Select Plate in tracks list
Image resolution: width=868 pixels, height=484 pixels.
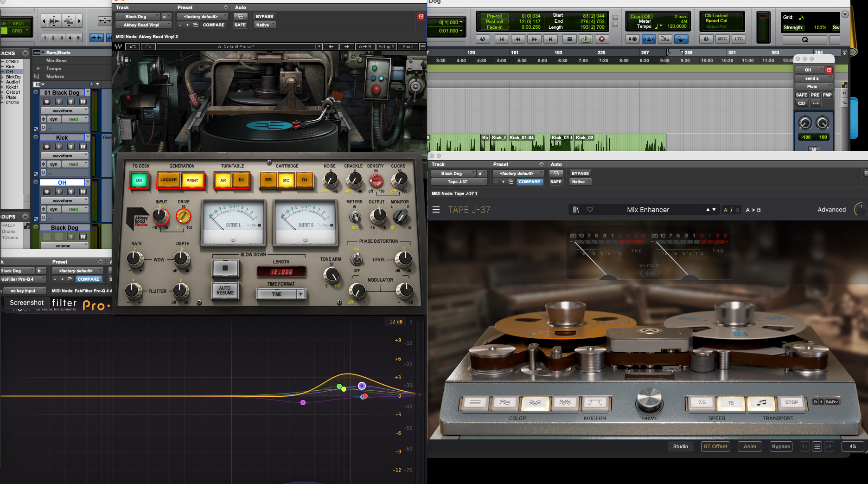11,97
